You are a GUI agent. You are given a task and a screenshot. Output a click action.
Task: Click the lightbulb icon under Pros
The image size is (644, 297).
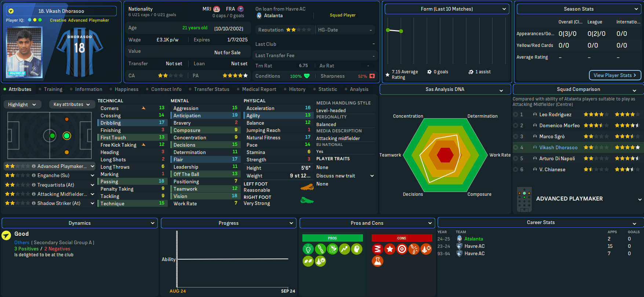(x=308, y=249)
